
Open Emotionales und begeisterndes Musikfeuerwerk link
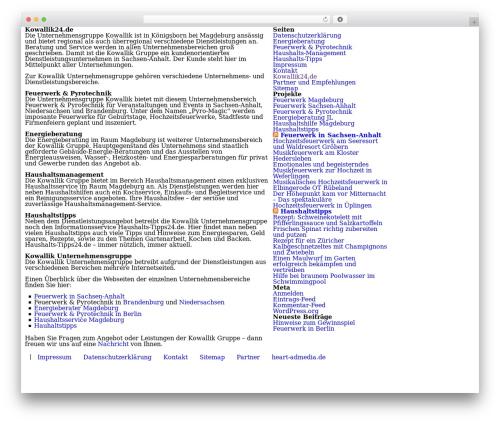[322, 170]
